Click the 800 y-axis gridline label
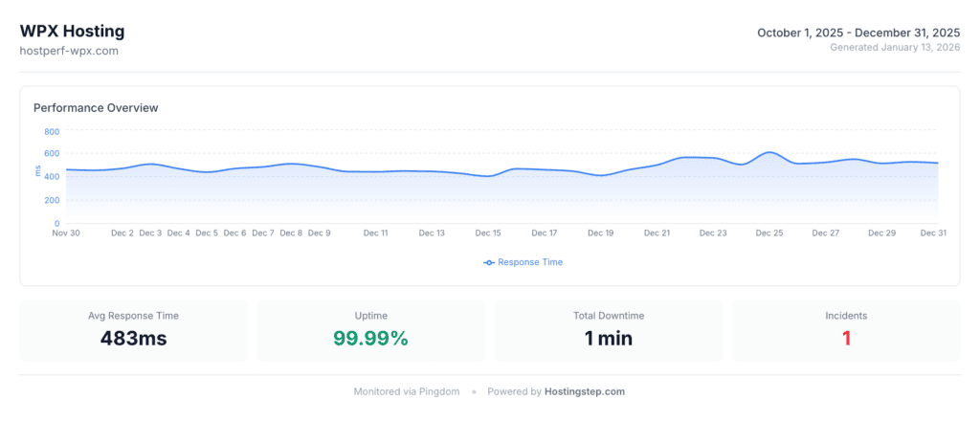The image size is (980, 421). pos(52,132)
